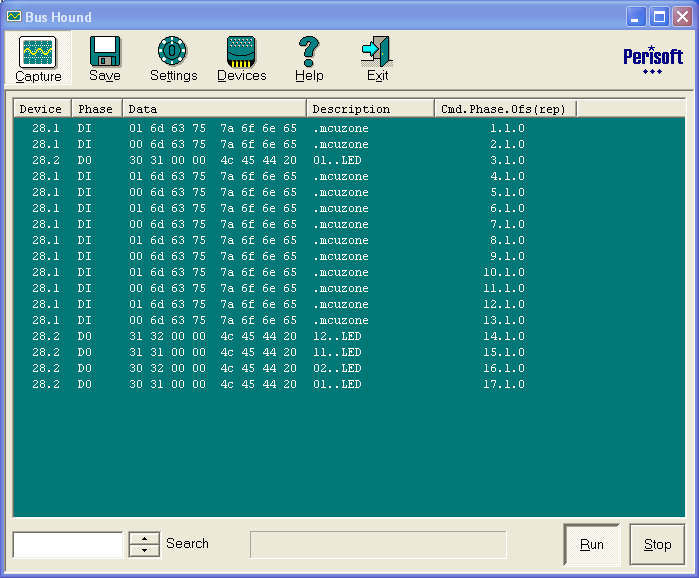Click the Data column header
The width and height of the screenshot is (699, 578).
(214, 109)
